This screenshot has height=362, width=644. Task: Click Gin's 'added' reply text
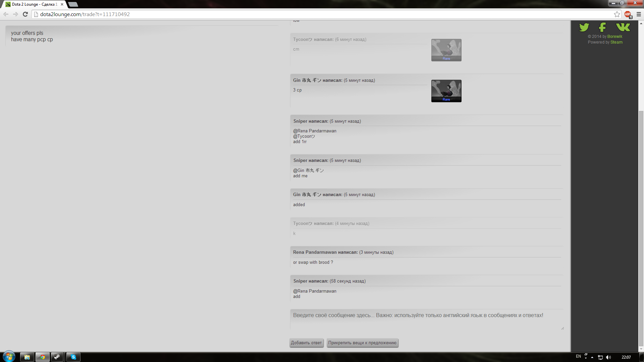click(299, 204)
